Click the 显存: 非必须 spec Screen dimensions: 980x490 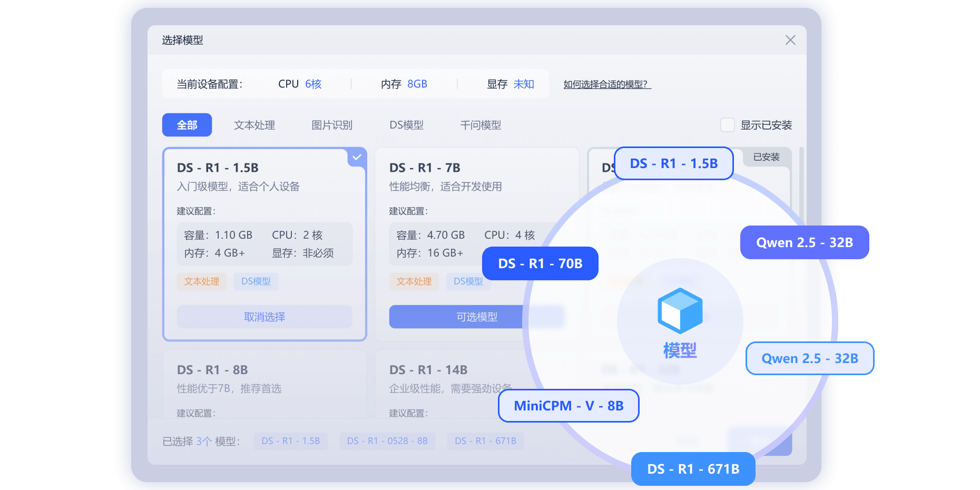[x=303, y=253]
